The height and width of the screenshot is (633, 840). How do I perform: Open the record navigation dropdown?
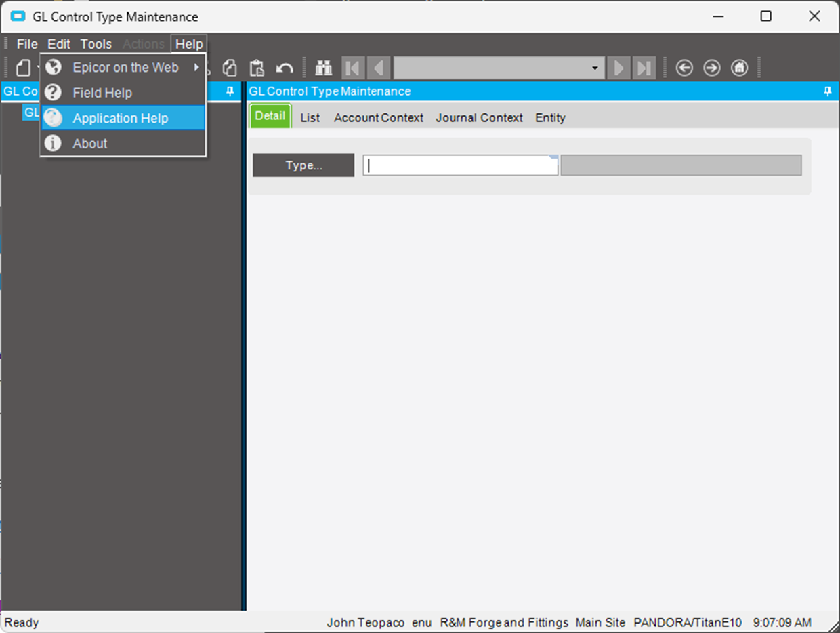(595, 68)
